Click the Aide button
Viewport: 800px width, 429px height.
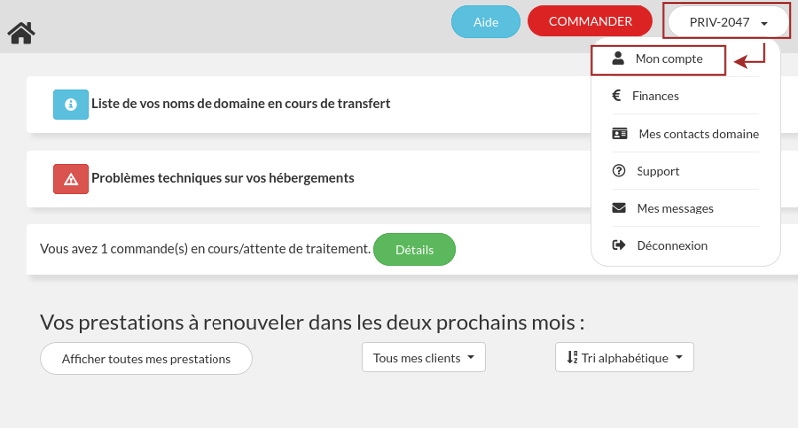486,22
